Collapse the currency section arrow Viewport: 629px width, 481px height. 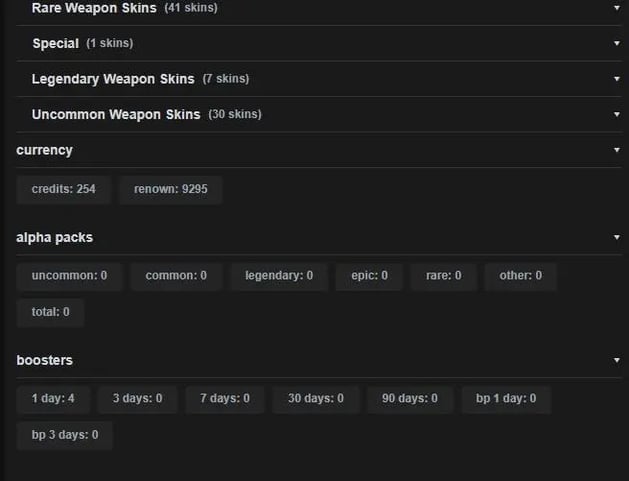click(617, 150)
